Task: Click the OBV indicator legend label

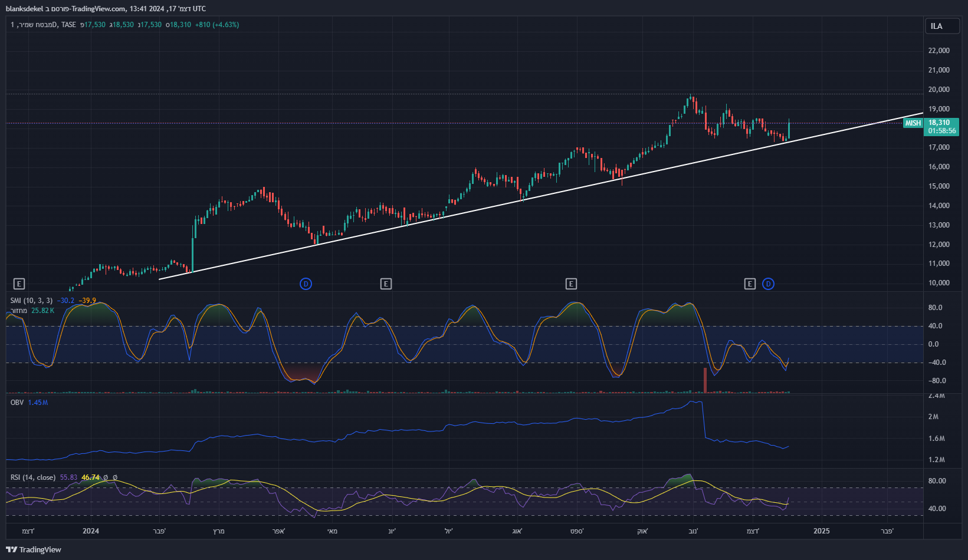Action: tap(17, 403)
